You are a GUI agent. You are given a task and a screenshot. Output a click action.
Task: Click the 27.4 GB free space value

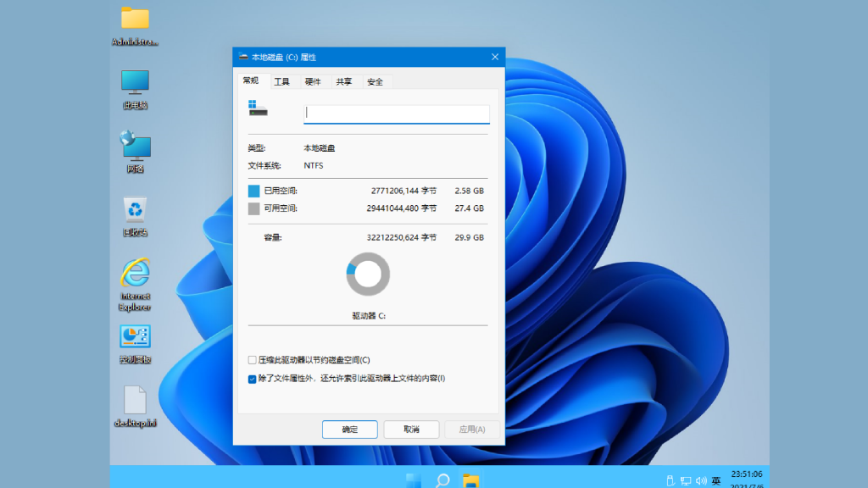[x=469, y=208]
